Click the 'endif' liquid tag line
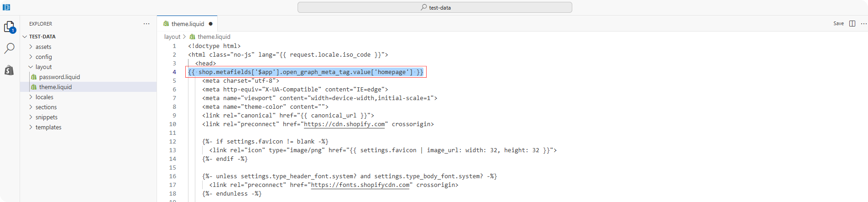Image resolution: width=868 pixels, height=202 pixels. click(x=225, y=159)
